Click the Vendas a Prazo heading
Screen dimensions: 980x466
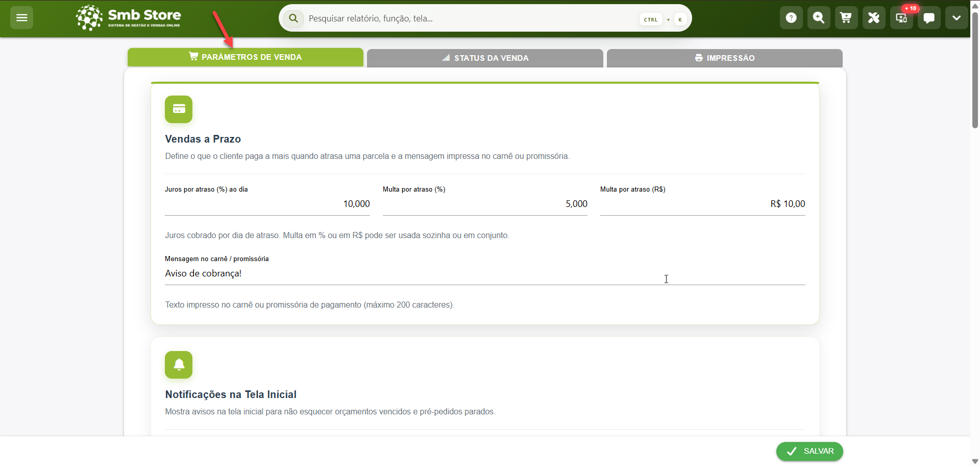[x=203, y=139]
